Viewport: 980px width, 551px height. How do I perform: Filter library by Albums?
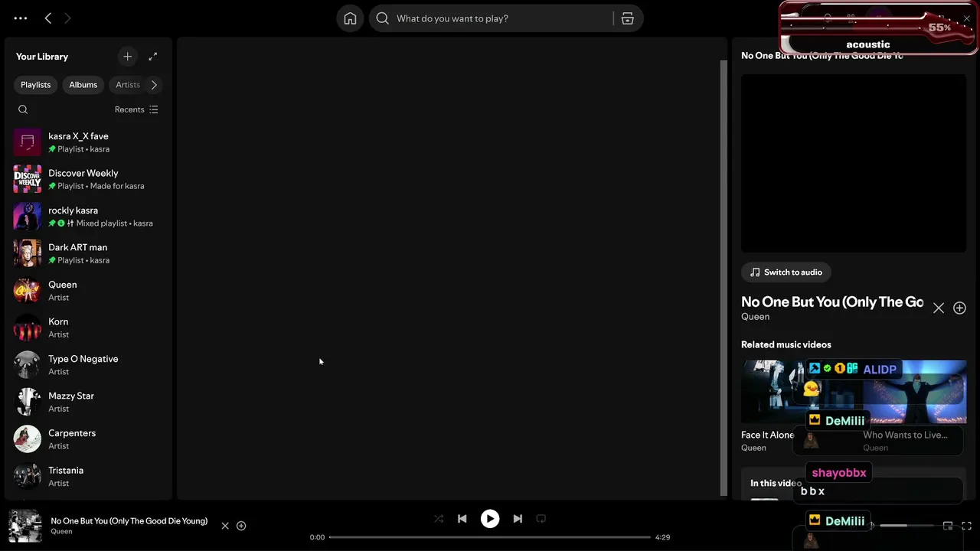tap(83, 85)
